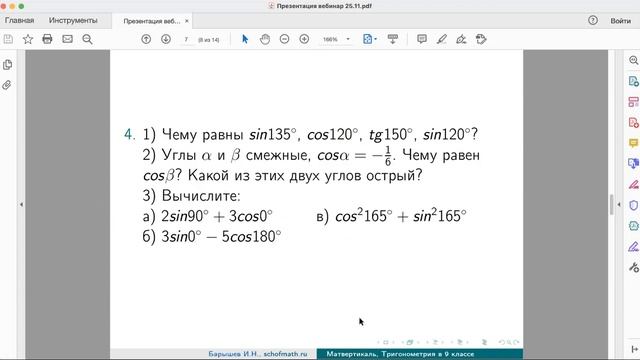Open Create PDF tool in right pane

[x=633, y=122]
